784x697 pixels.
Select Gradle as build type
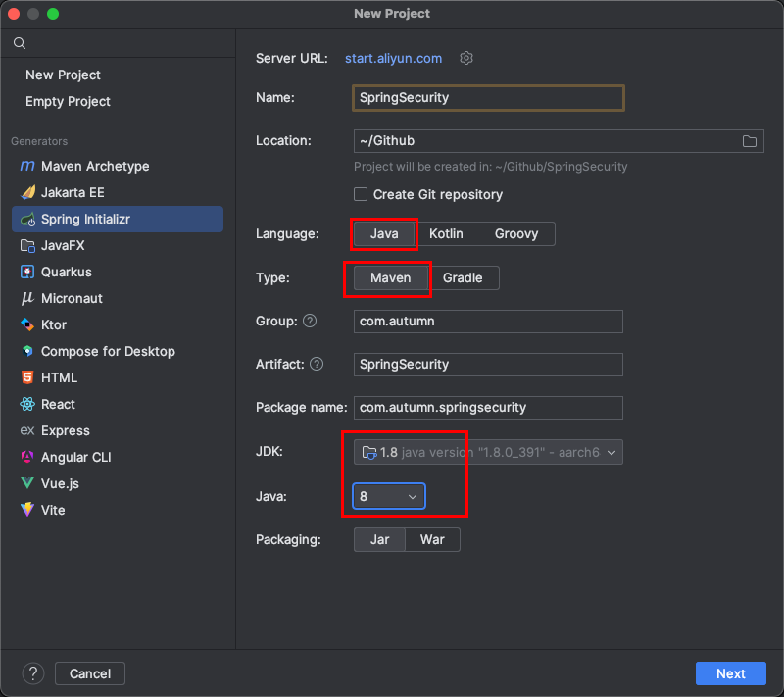(463, 277)
